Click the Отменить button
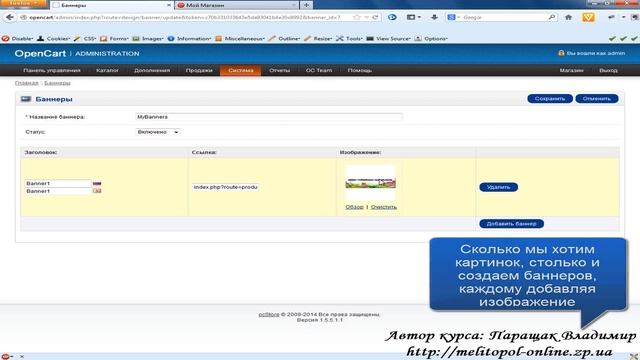The image size is (640, 360). click(597, 98)
